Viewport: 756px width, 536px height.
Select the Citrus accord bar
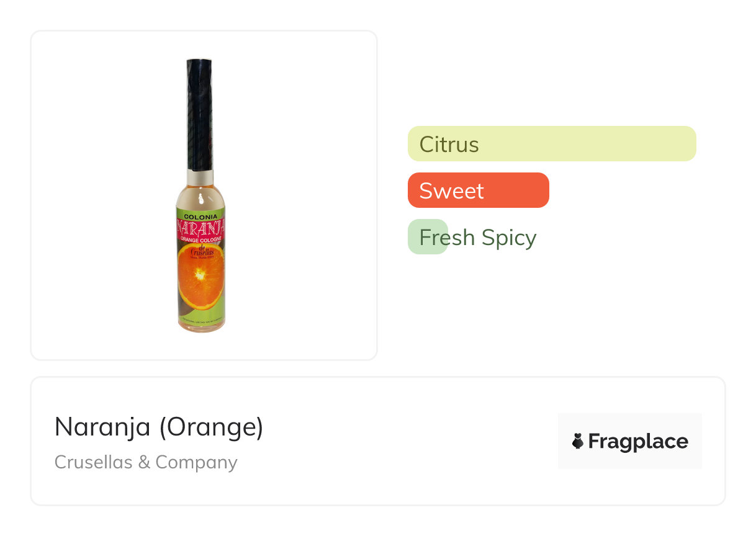coord(552,144)
